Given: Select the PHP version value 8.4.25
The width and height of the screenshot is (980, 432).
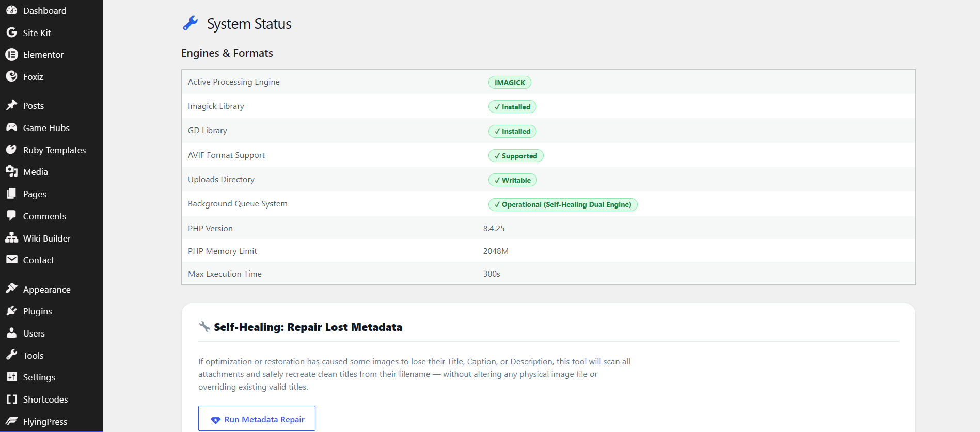Looking at the screenshot, I should pyautogui.click(x=494, y=228).
